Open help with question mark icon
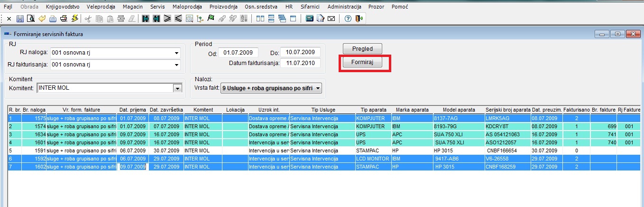 (x=348, y=19)
